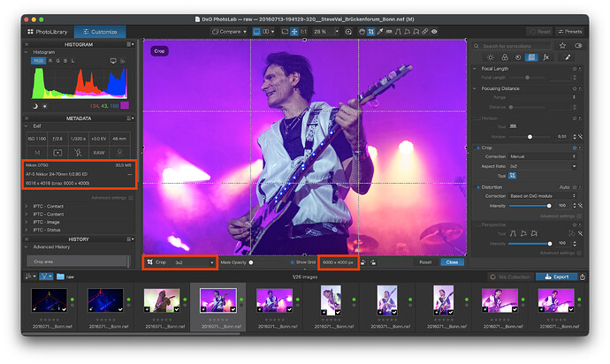Toggle the Crop correction on/off indicator
The height and width of the screenshot is (364, 610).
[478, 148]
